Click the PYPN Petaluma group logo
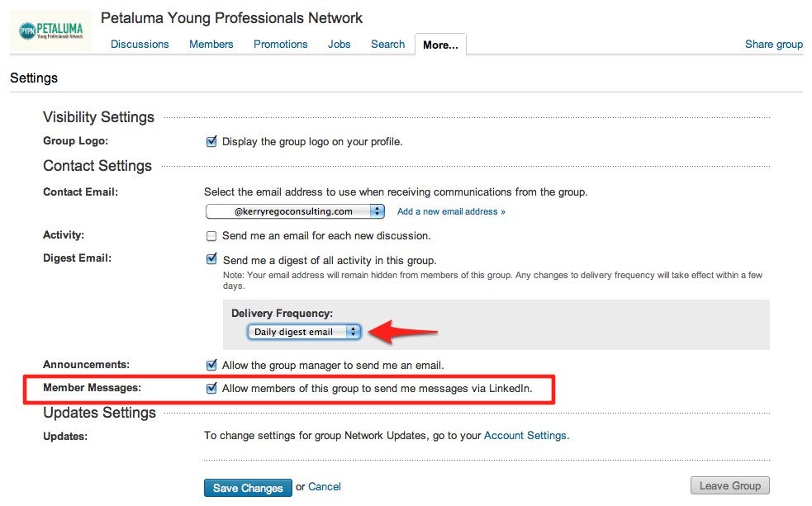The height and width of the screenshot is (506, 812). [x=51, y=30]
